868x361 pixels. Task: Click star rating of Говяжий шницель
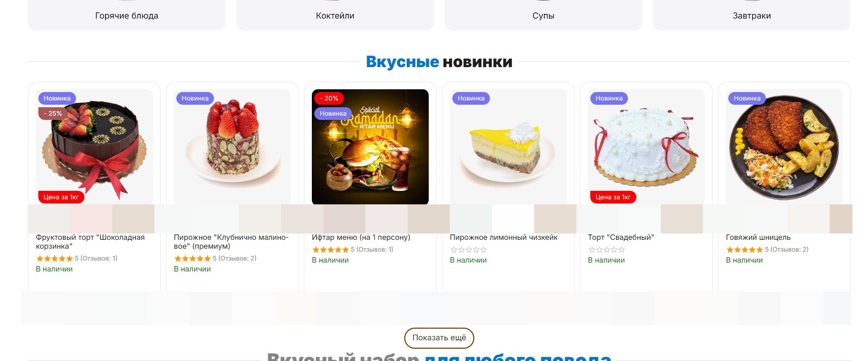tap(744, 250)
